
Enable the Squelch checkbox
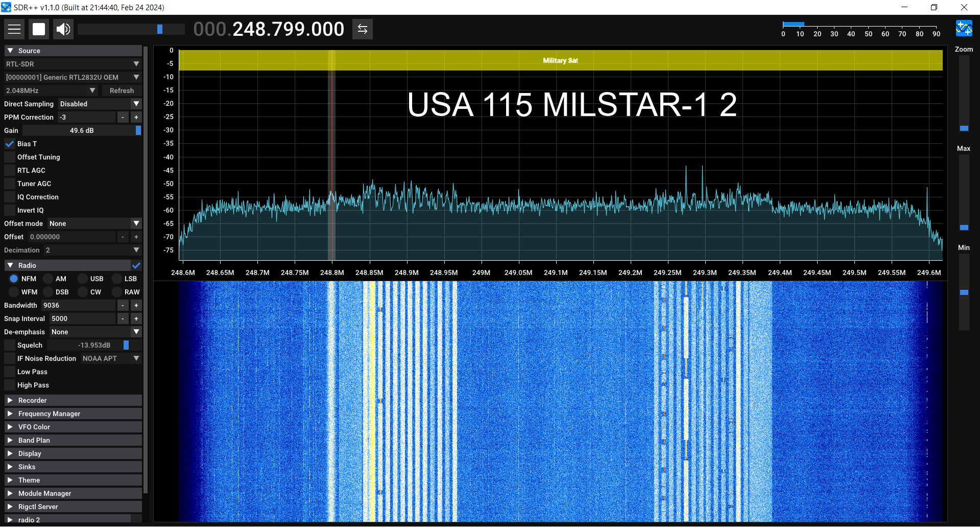10,345
